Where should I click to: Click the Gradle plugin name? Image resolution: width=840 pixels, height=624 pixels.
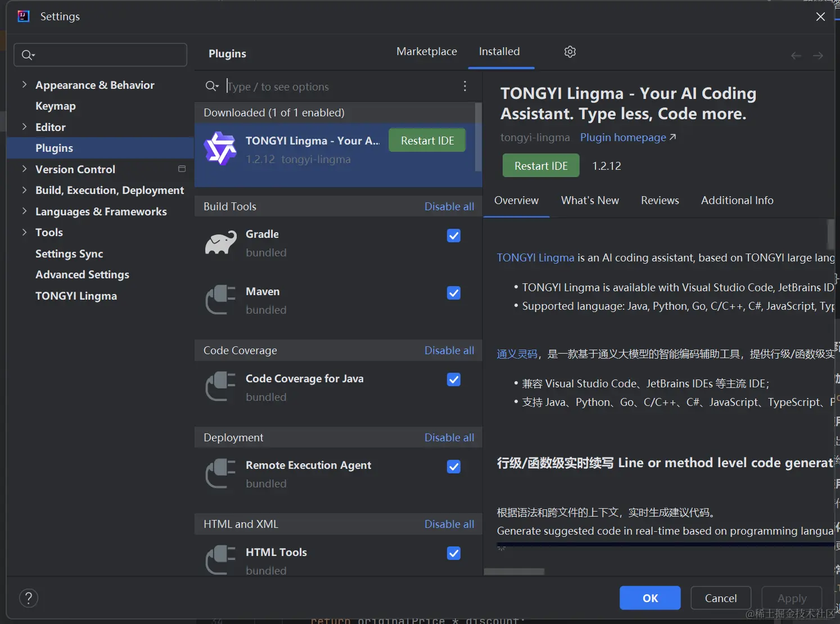(x=262, y=234)
